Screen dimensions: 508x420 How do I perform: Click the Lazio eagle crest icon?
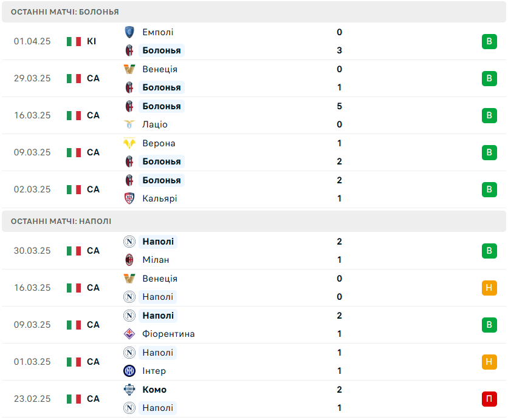point(129,124)
